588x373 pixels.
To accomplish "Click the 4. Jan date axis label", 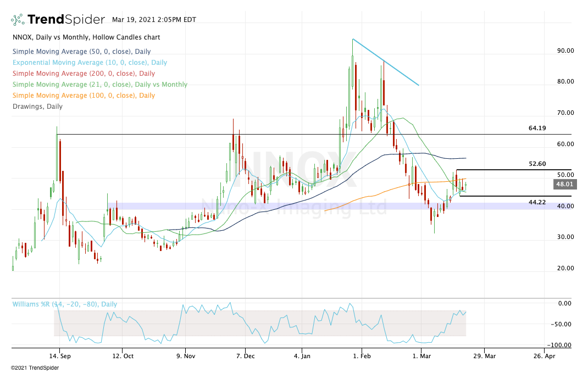I will (302, 356).
